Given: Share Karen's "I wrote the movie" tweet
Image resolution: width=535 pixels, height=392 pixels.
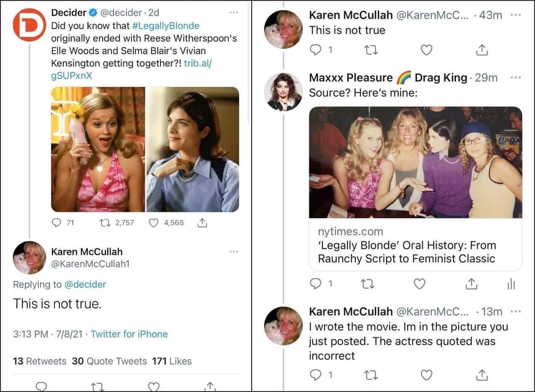Looking at the screenshot, I should point(482,375).
